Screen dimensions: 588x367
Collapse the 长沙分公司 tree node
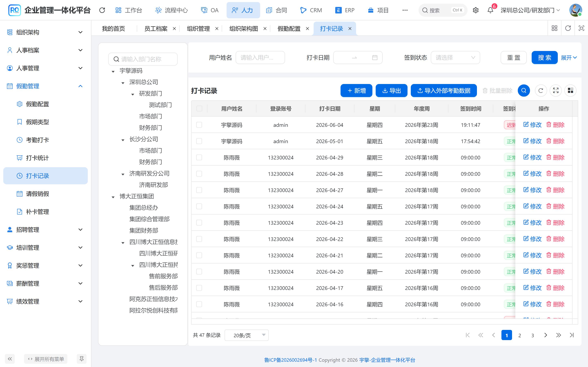tap(123, 140)
